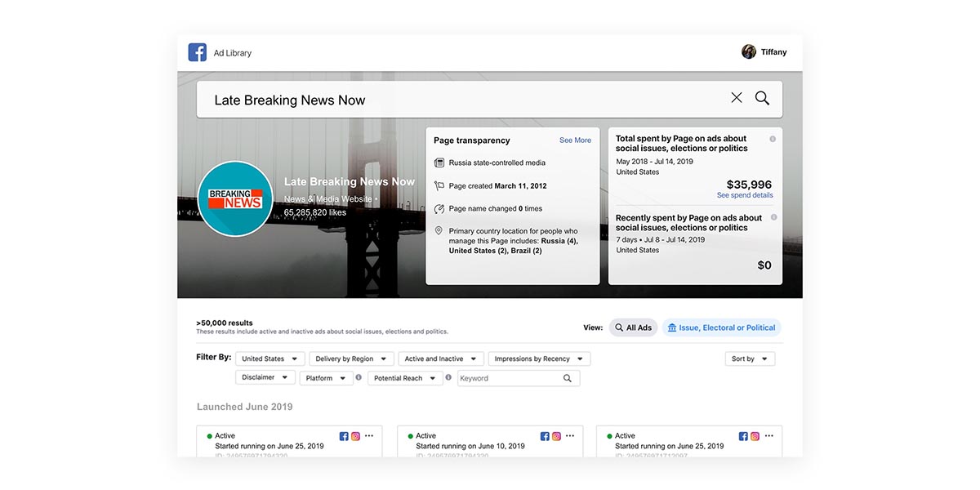Open Impressions by Recency dropdown

[x=539, y=359]
